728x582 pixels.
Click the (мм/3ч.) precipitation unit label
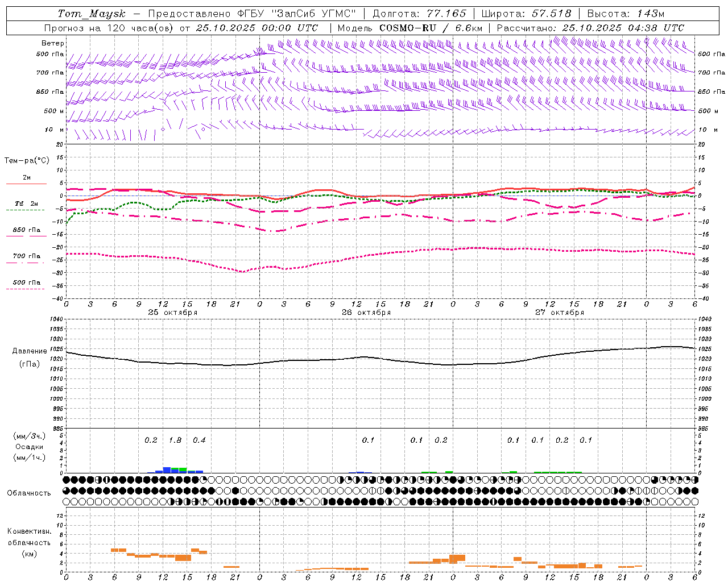coord(30,436)
